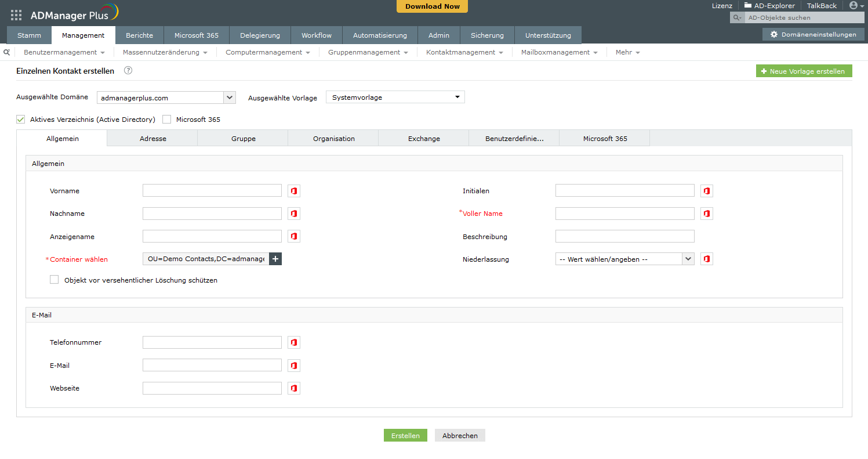868x459 pixels.
Task: Click Neue Vorlage erstellen button
Action: click(804, 71)
